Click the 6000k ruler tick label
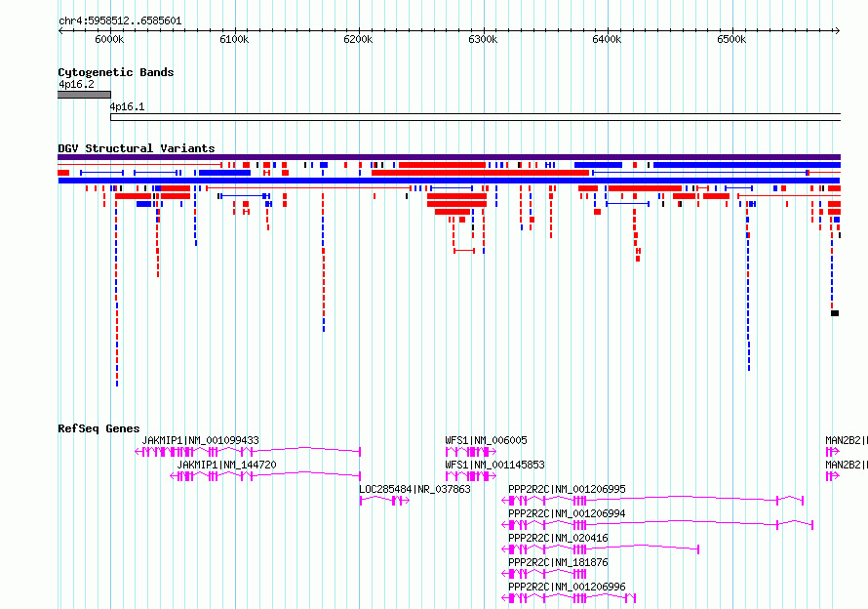The width and height of the screenshot is (868, 609). tap(109, 39)
